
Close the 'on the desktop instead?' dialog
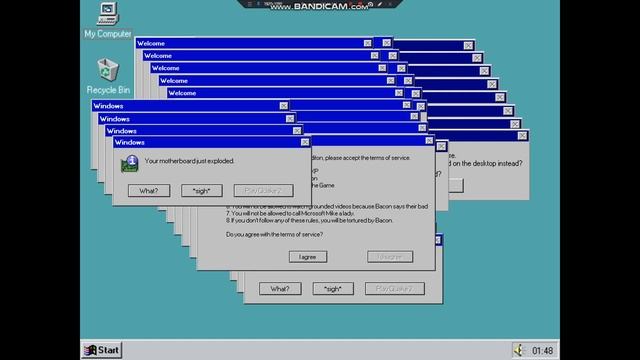tap(522, 136)
